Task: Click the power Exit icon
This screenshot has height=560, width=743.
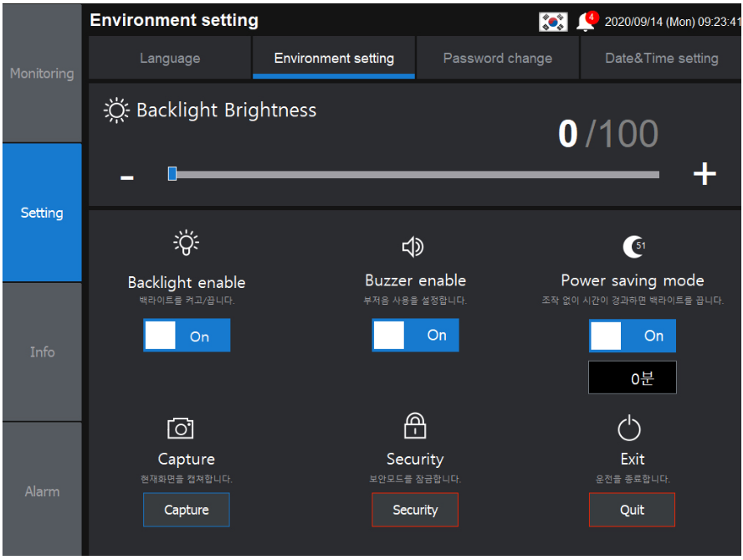Action: pyautogui.click(x=629, y=429)
